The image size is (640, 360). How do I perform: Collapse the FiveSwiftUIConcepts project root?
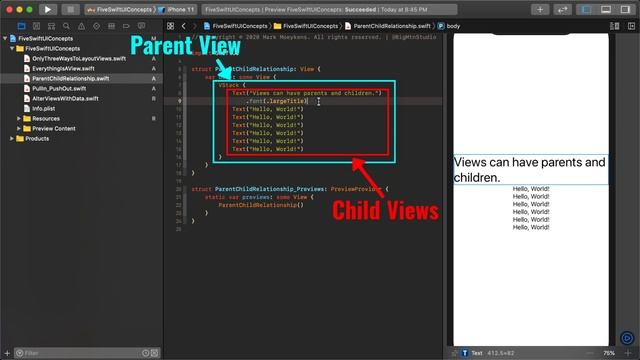pos(5,38)
